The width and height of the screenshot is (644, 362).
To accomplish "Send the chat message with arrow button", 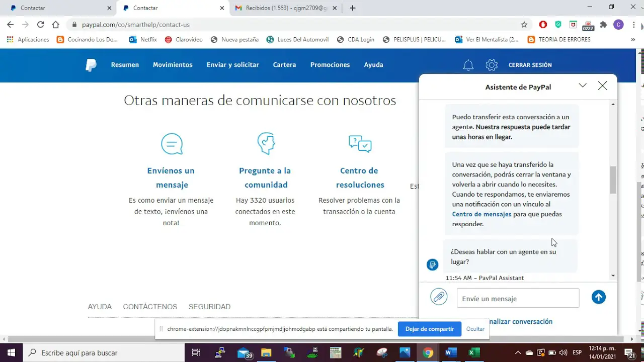I will pos(598,297).
